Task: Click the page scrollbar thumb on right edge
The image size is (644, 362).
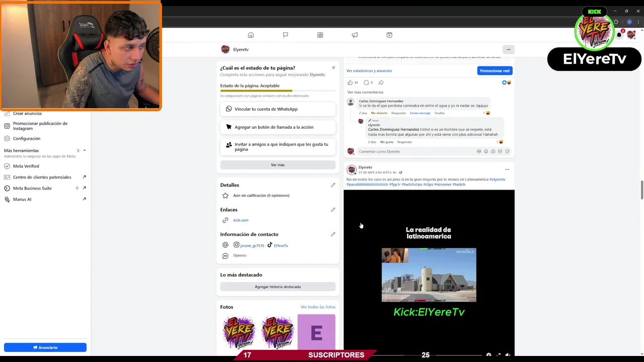Action: 641,190
